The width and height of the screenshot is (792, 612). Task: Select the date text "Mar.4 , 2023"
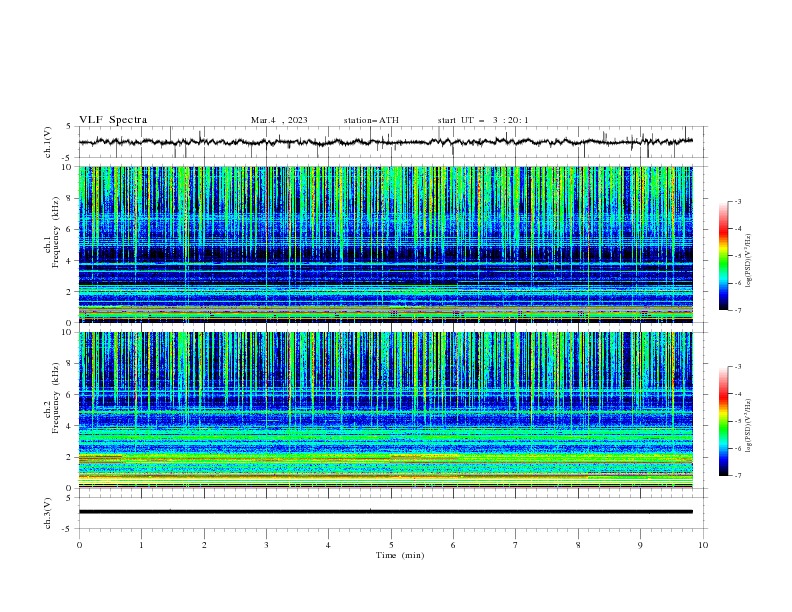pos(279,120)
